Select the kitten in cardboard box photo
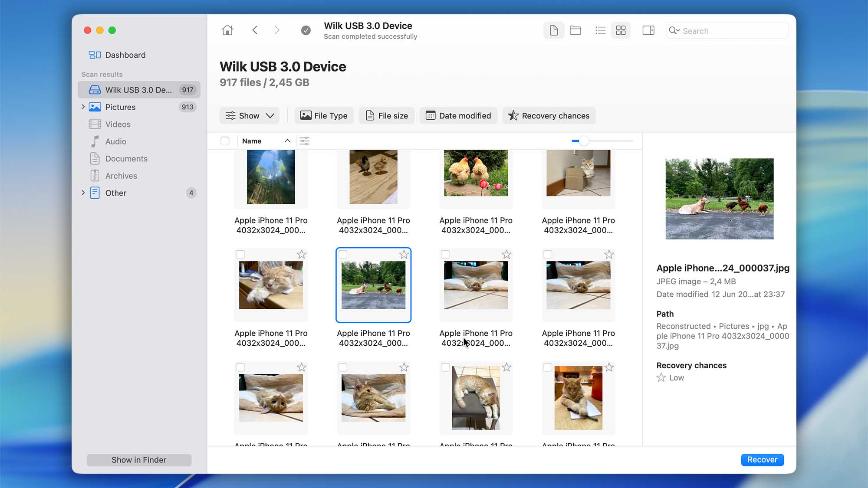This screenshot has height=488, width=868. (x=578, y=173)
